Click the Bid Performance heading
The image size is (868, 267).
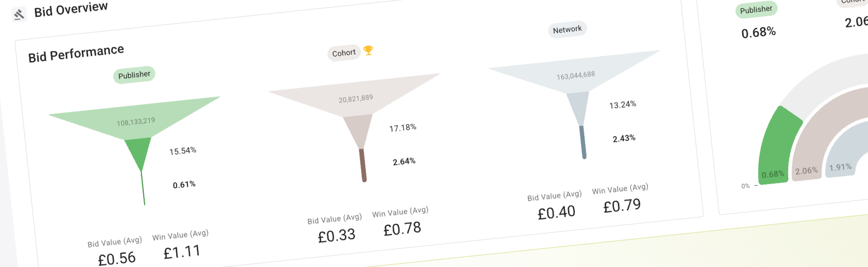76,54
